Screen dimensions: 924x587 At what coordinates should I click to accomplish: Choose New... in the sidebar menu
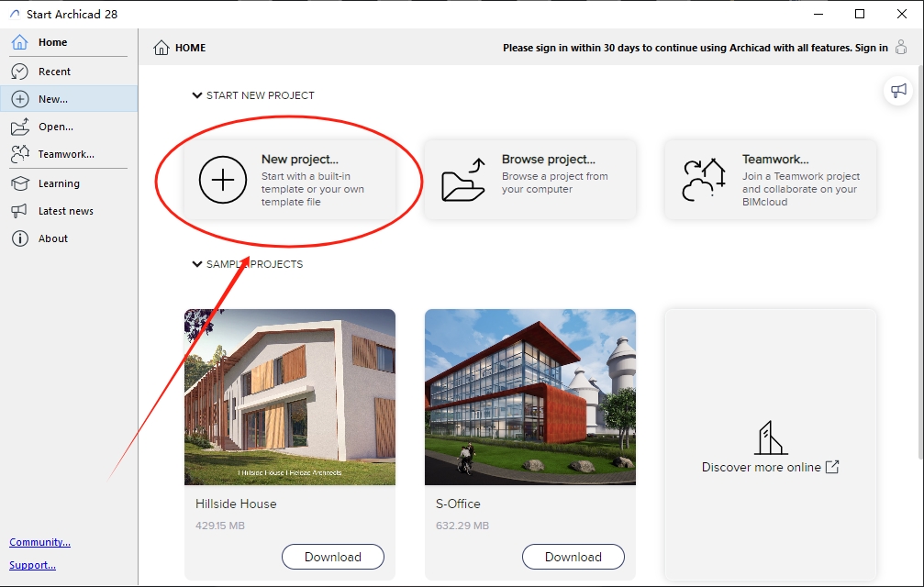69,99
